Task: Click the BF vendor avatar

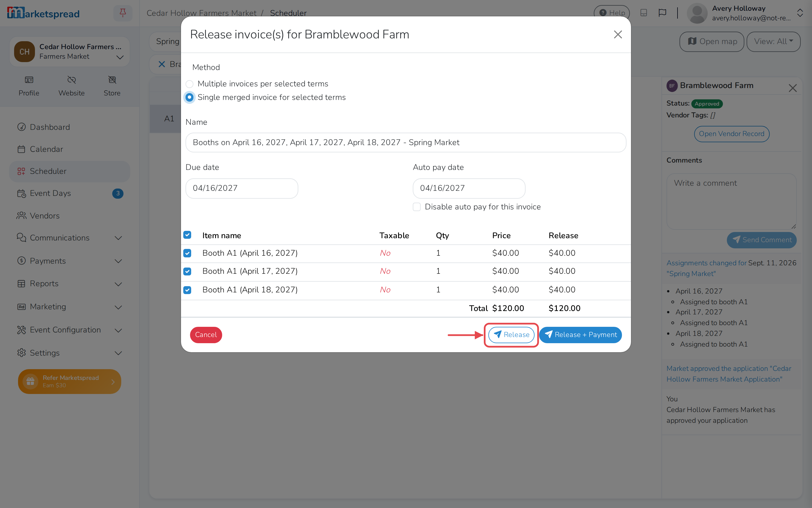Action: pos(672,86)
